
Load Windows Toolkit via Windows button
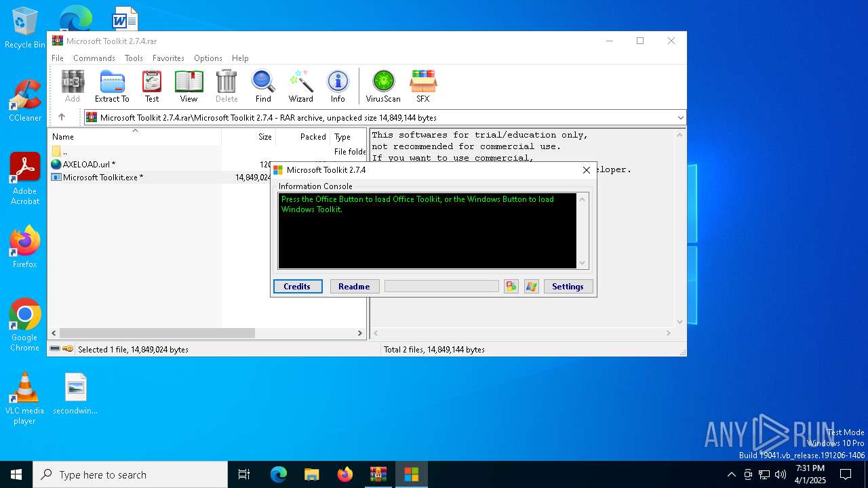[x=531, y=287]
